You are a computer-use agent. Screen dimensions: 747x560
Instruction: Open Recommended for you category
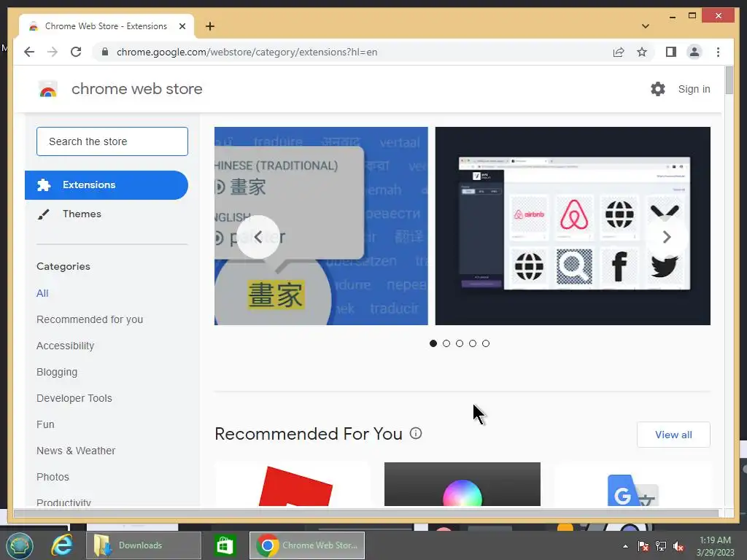pyautogui.click(x=90, y=319)
